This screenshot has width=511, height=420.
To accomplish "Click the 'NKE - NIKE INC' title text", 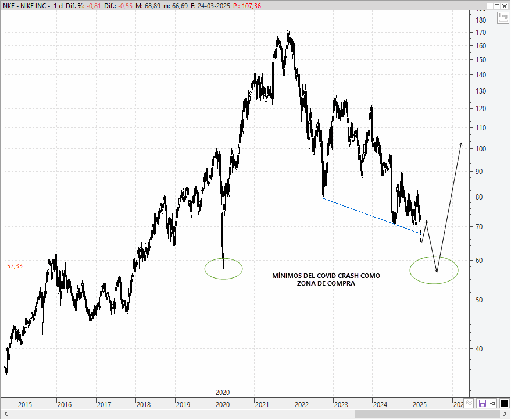I will pos(24,6).
